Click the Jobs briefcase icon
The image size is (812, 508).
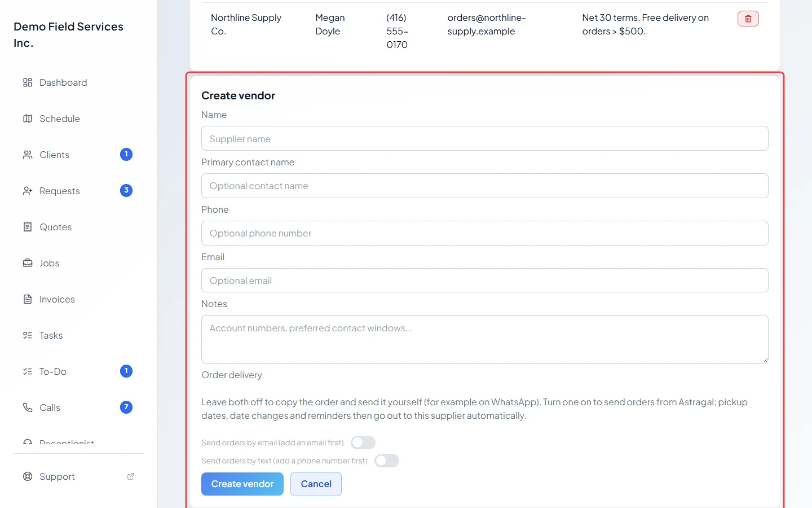(x=28, y=263)
